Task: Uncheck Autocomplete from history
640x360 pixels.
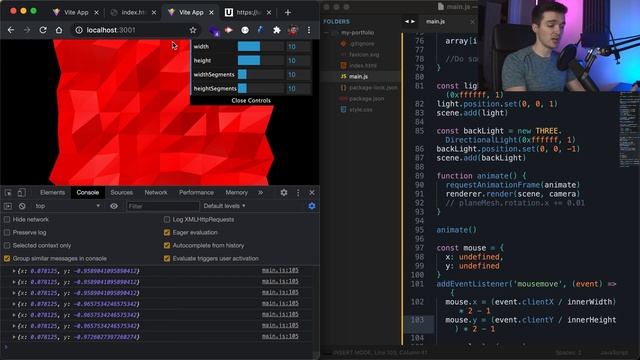Action: tap(167, 246)
